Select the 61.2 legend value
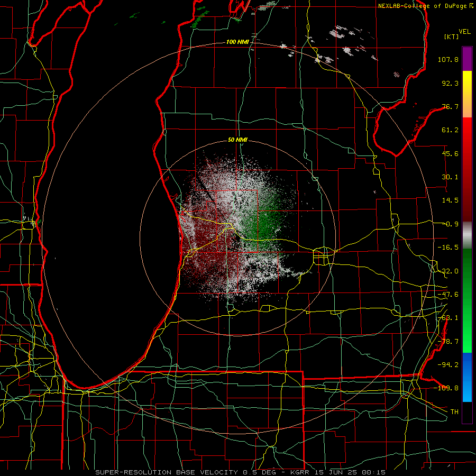The width and height of the screenshot is (476, 476). [x=450, y=130]
